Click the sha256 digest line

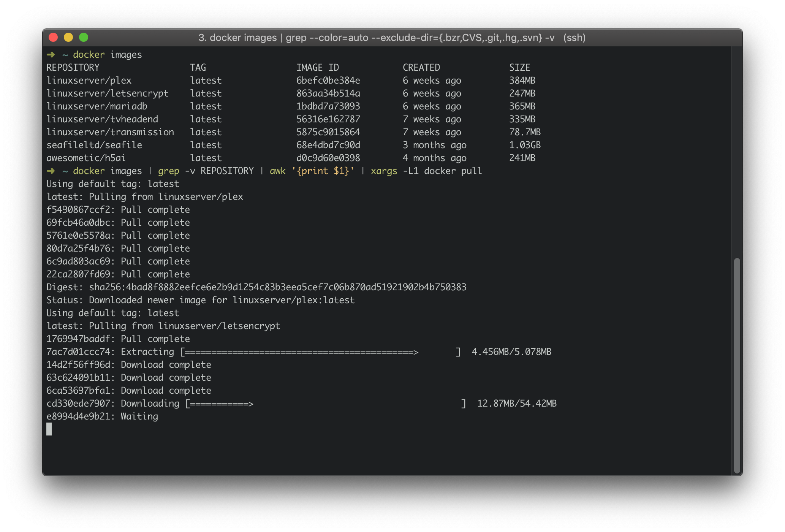(256, 287)
